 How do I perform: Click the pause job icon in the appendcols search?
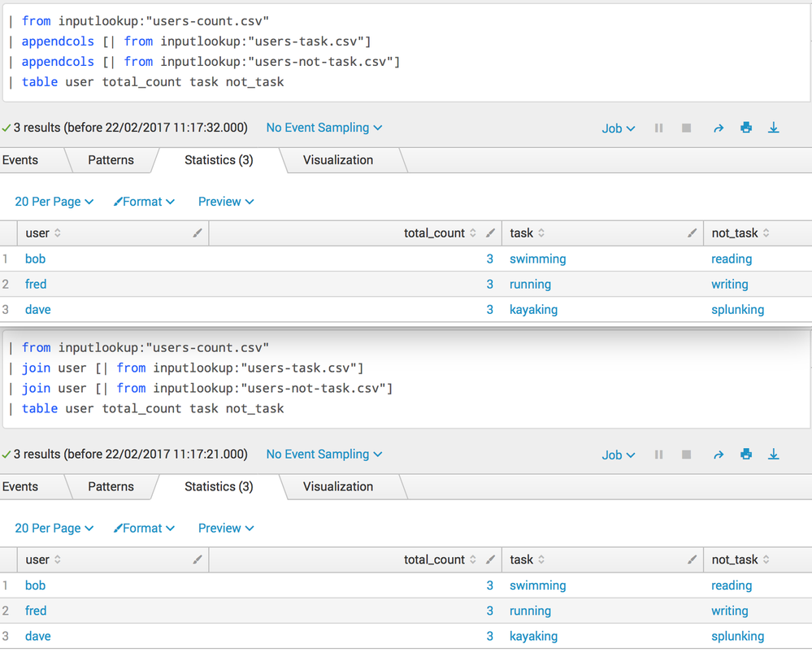(x=658, y=128)
